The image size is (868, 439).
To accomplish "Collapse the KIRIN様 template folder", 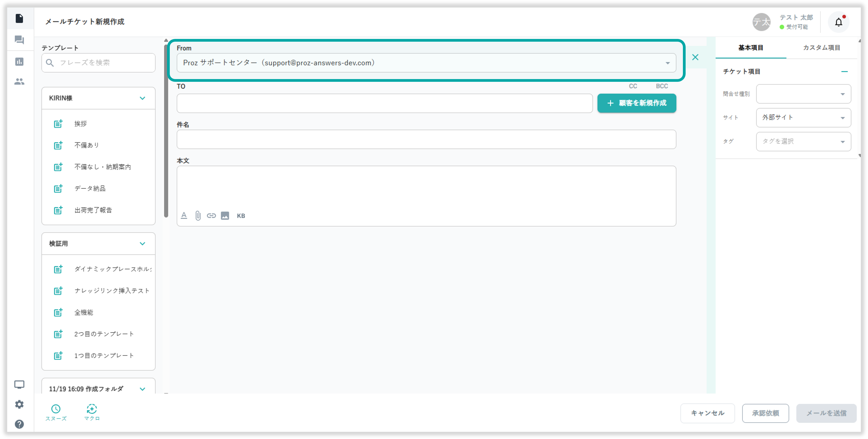I will [142, 98].
